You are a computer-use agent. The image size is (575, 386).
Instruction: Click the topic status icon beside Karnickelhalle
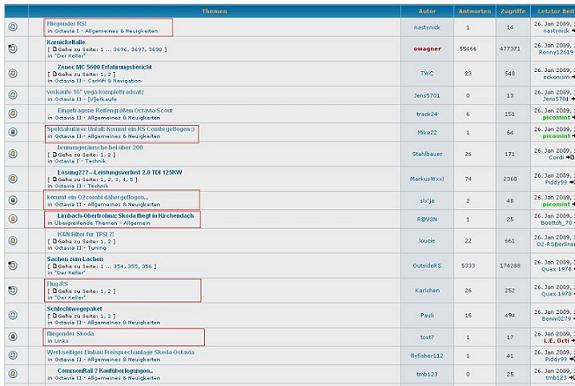tap(13, 48)
